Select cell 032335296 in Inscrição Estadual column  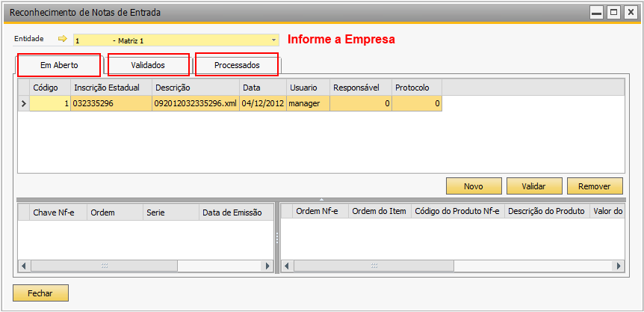[111, 103]
